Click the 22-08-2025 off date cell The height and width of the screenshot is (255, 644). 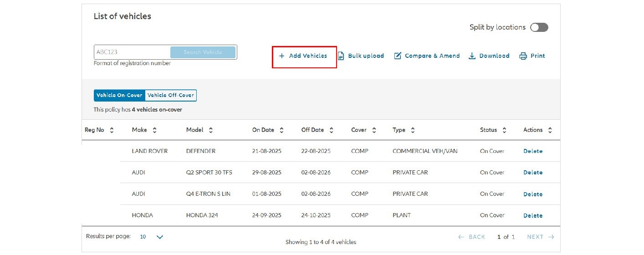pos(316,151)
